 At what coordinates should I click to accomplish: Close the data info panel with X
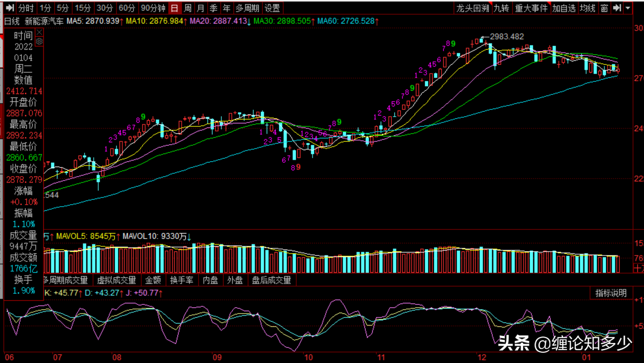pyautogui.click(x=39, y=33)
